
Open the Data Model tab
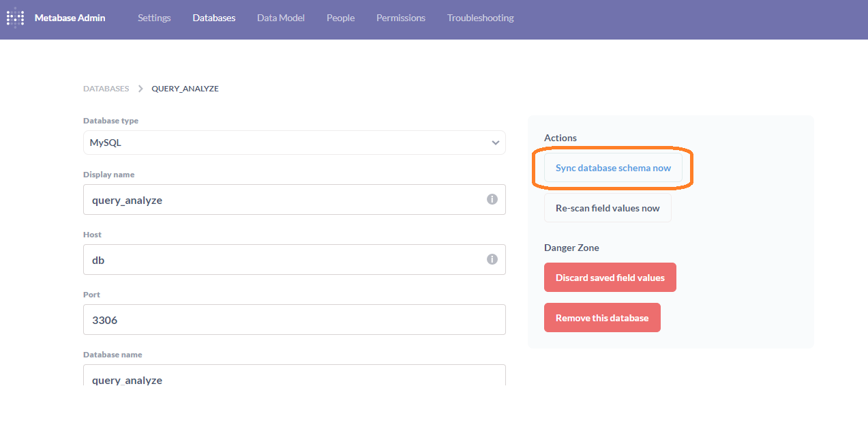(281, 18)
